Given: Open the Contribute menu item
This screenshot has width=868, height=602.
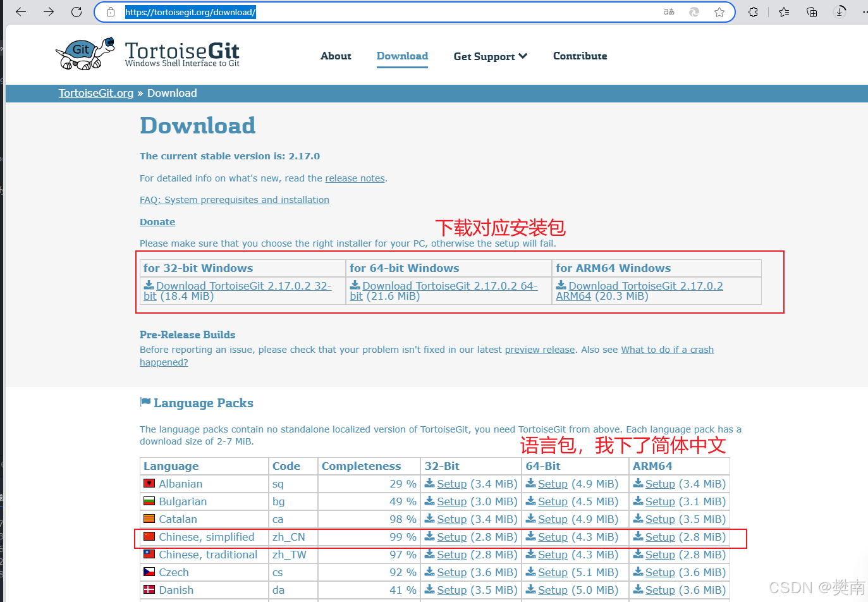Looking at the screenshot, I should tap(580, 56).
